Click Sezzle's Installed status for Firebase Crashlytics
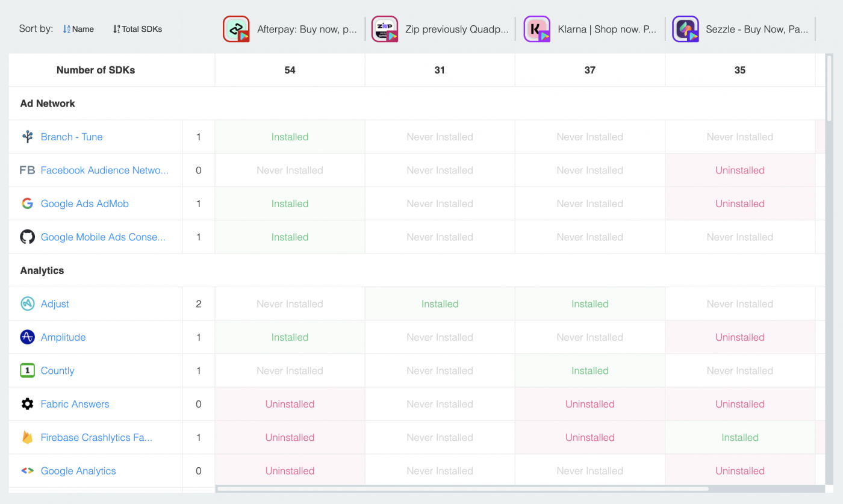Screen dimensions: 843x504 [740, 438]
